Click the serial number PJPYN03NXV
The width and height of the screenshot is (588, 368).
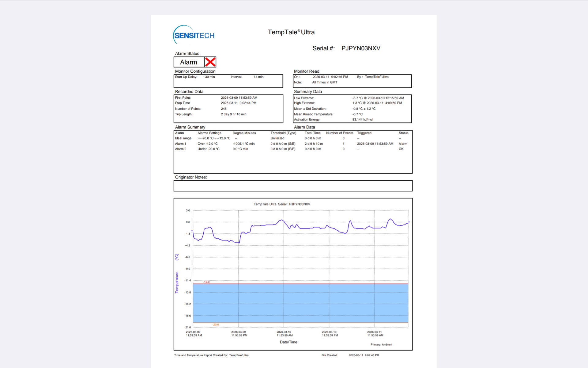coord(361,48)
